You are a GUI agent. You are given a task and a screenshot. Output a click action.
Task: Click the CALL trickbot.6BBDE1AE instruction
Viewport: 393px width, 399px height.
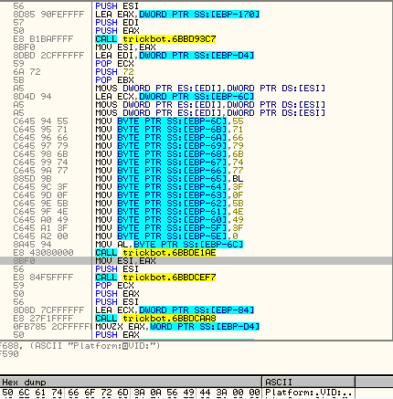click(x=156, y=253)
